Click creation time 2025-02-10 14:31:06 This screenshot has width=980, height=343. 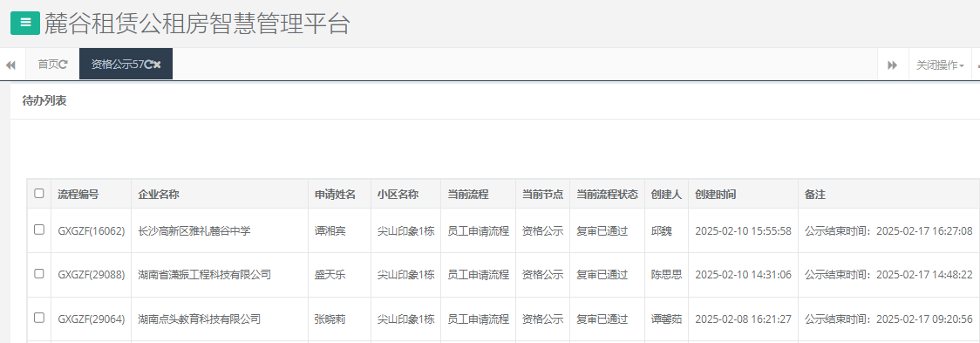point(743,275)
